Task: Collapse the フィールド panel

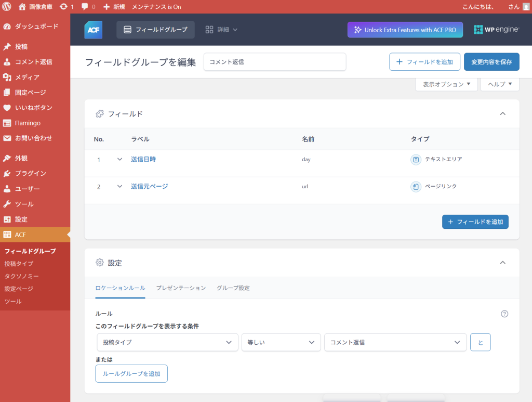Action: click(x=502, y=114)
